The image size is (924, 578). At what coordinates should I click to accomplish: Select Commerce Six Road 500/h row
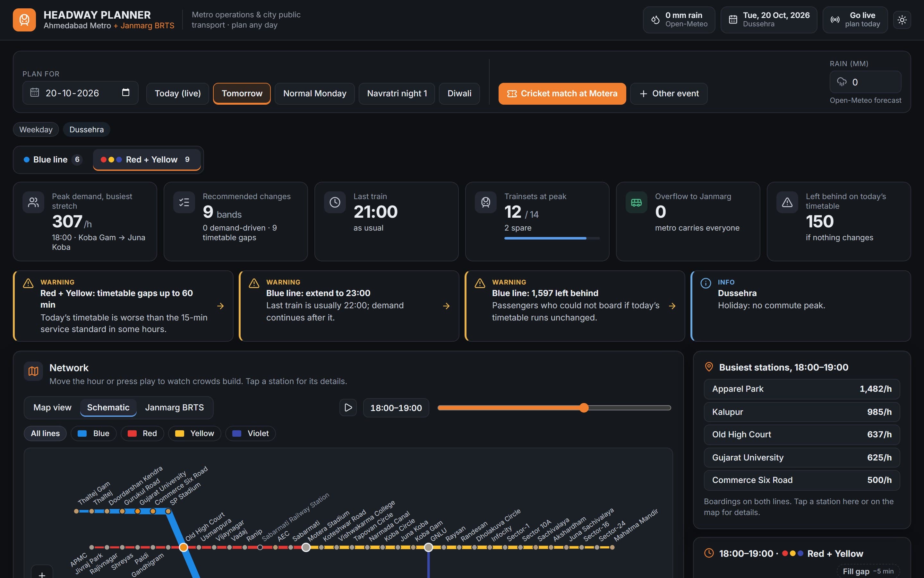(x=802, y=480)
